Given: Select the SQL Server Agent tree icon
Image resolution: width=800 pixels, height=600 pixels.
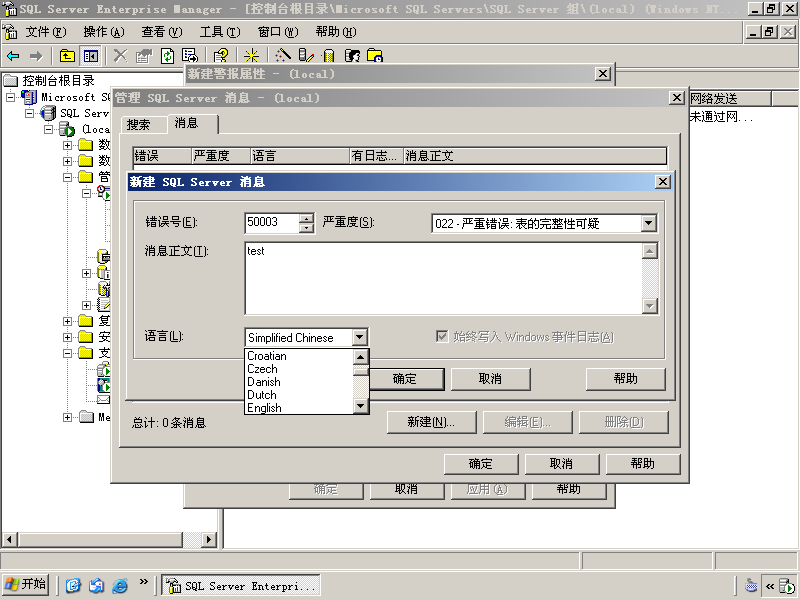Looking at the screenshot, I should pyautogui.click(x=104, y=192).
